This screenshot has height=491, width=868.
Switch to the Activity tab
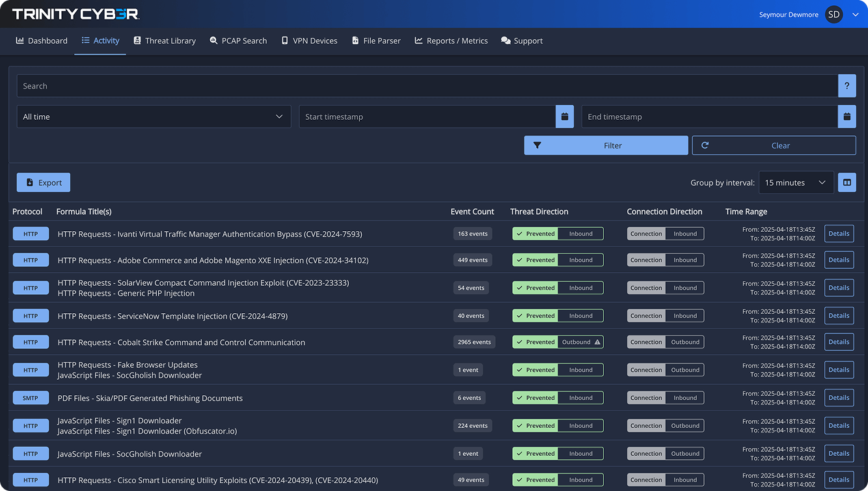click(100, 40)
